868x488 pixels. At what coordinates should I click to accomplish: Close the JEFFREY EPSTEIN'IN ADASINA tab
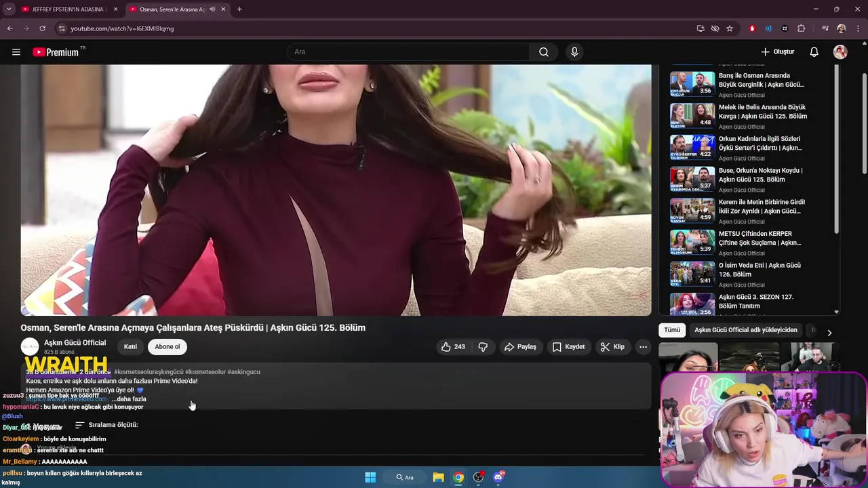(115, 9)
